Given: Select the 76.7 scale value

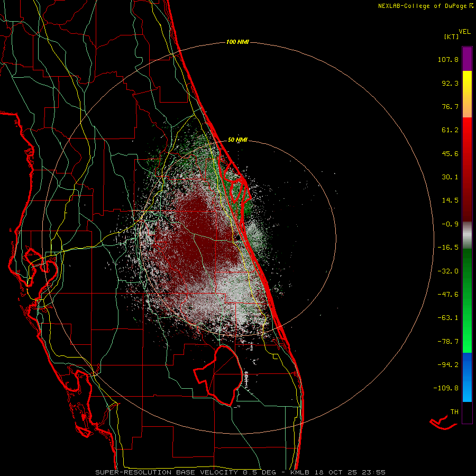Looking at the screenshot, I should pos(450,106).
